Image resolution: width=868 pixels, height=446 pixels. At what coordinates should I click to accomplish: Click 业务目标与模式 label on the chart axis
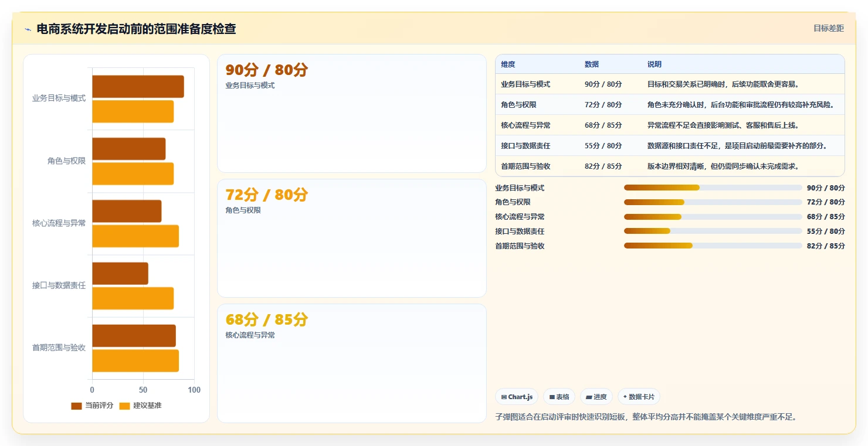59,98
